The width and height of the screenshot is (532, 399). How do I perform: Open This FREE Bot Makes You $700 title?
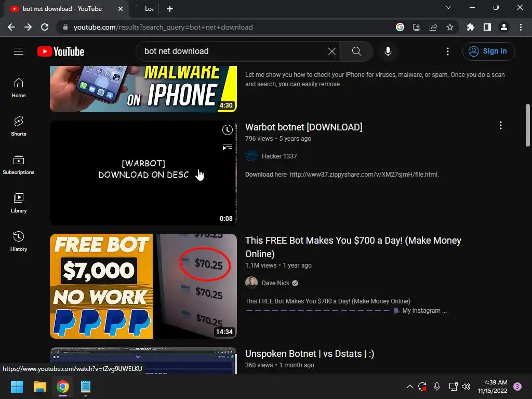353,247
